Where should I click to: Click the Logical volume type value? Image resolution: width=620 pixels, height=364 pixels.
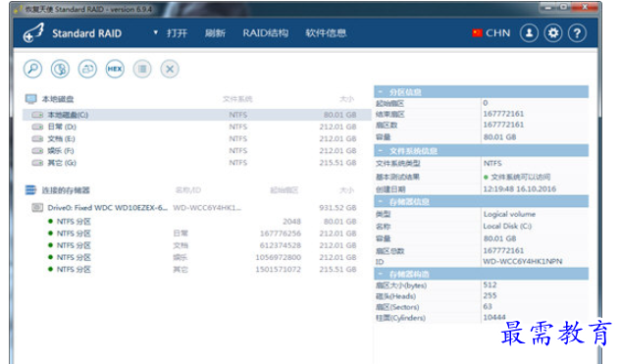pos(509,214)
